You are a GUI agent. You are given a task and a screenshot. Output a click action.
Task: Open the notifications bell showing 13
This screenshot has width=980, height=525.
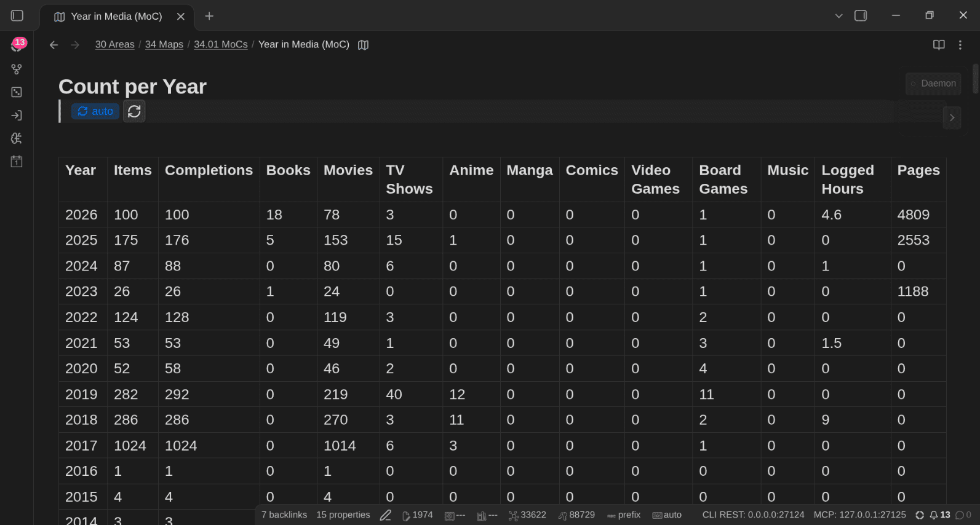pyautogui.click(x=940, y=515)
